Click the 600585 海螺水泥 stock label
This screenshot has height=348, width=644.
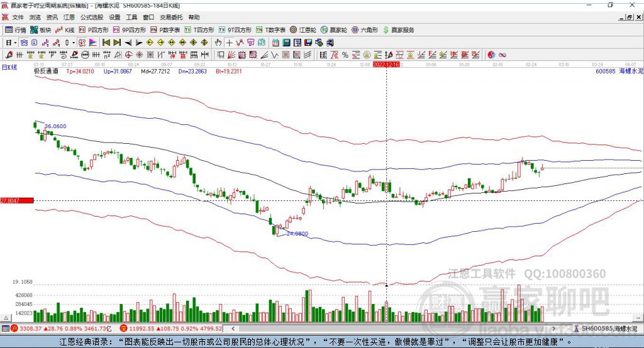(619, 71)
